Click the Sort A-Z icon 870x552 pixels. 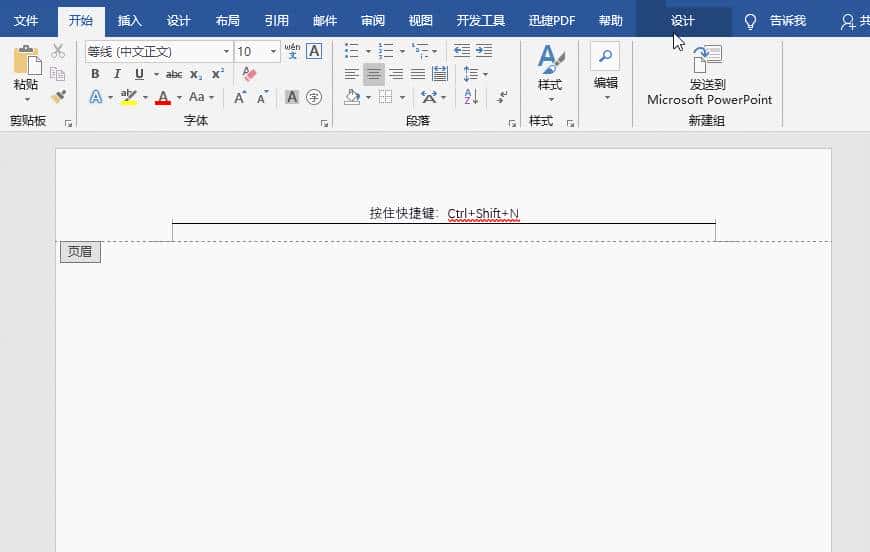click(471, 97)
